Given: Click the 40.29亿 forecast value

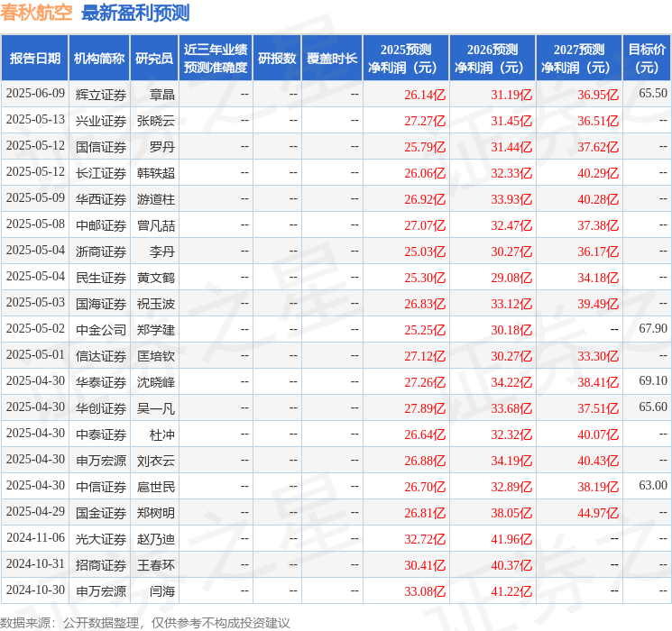Looking at the screenshot, I should [598, 173].
